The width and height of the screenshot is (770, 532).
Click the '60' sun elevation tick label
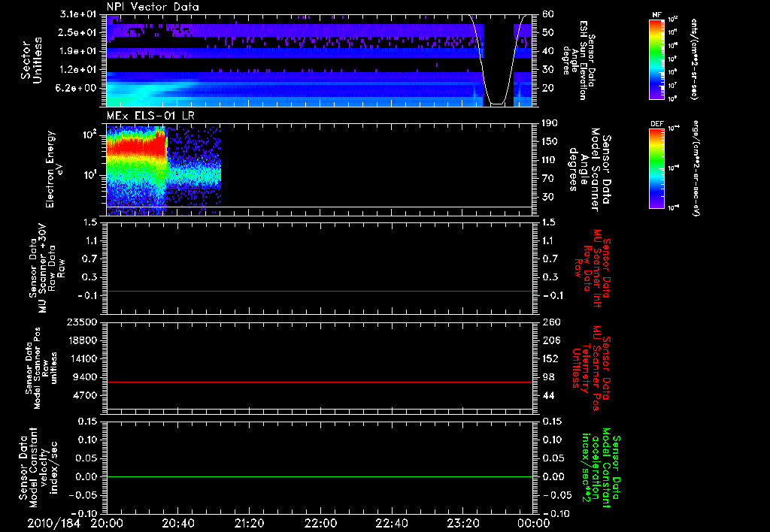[x=548, y=14]
